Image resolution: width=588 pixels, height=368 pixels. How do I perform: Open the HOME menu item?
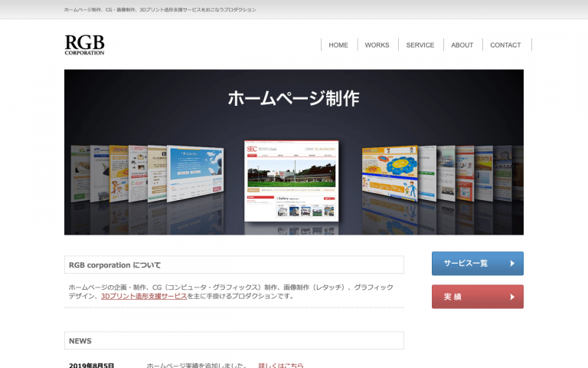[x=338, y=45]
